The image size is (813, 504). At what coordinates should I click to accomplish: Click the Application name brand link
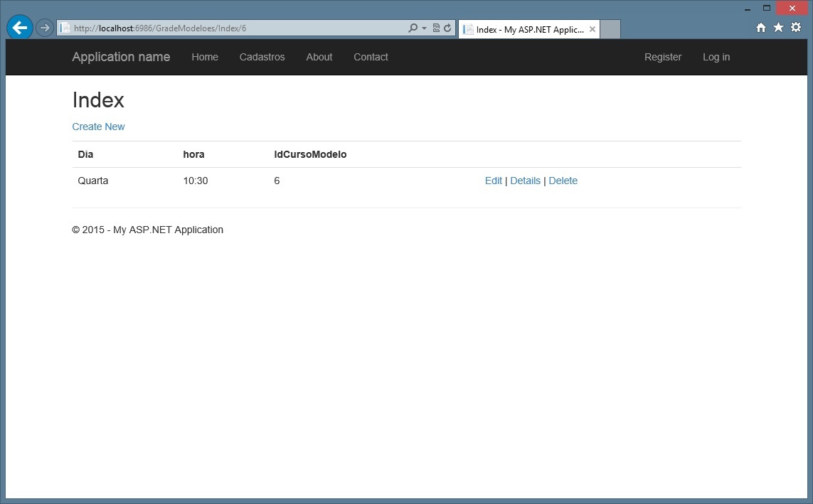pos(121,57)
